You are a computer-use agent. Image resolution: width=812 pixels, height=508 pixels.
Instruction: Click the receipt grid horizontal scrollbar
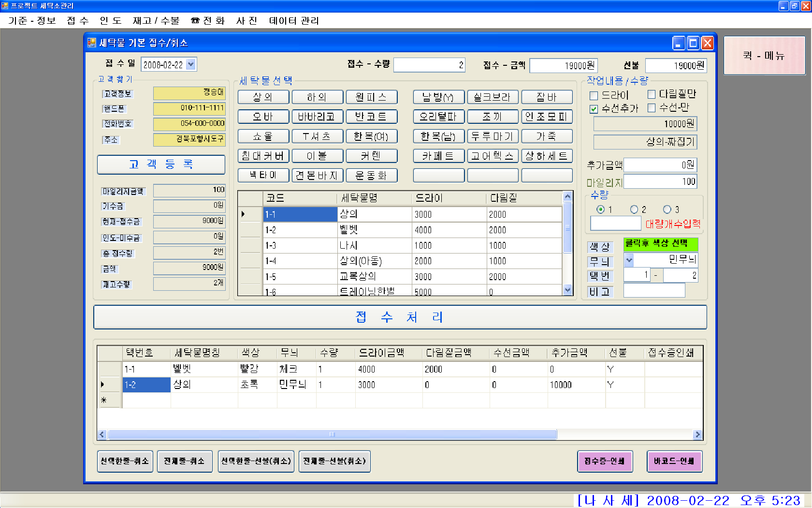point(332,434)
